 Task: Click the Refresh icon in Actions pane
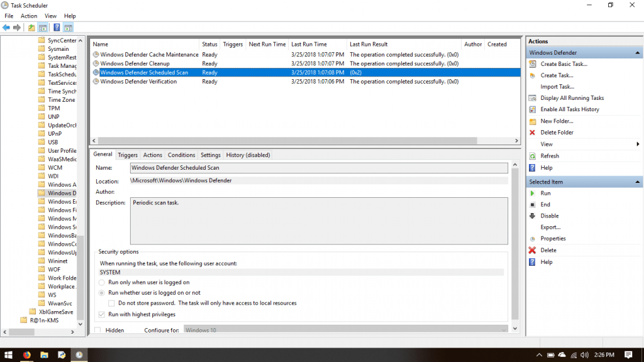(533, 156)
